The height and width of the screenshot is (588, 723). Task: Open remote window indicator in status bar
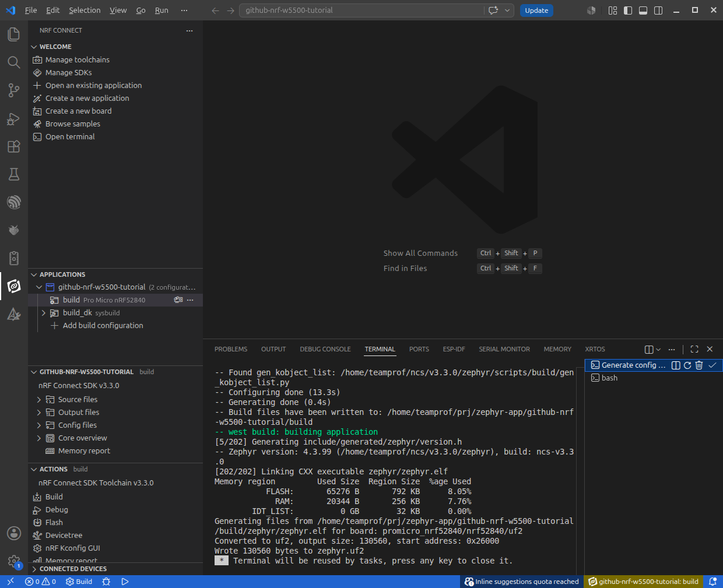point(10,582)
